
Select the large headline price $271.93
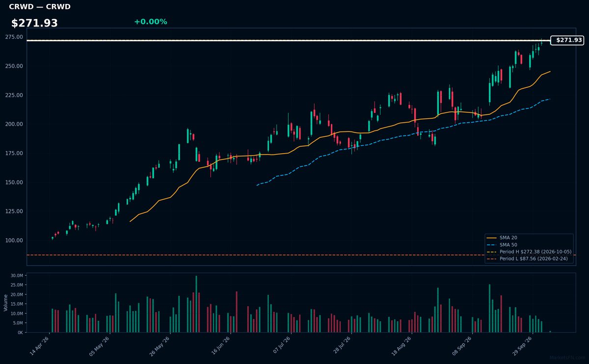pyautogui.click(x=34, y=23)
